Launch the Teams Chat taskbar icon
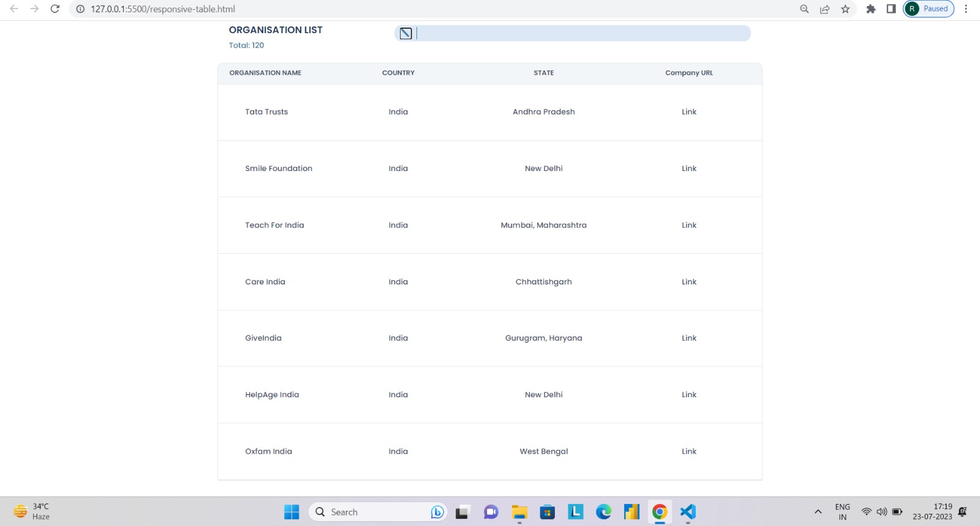Viewport: 980px width, 526px height. tap(491, 512)
